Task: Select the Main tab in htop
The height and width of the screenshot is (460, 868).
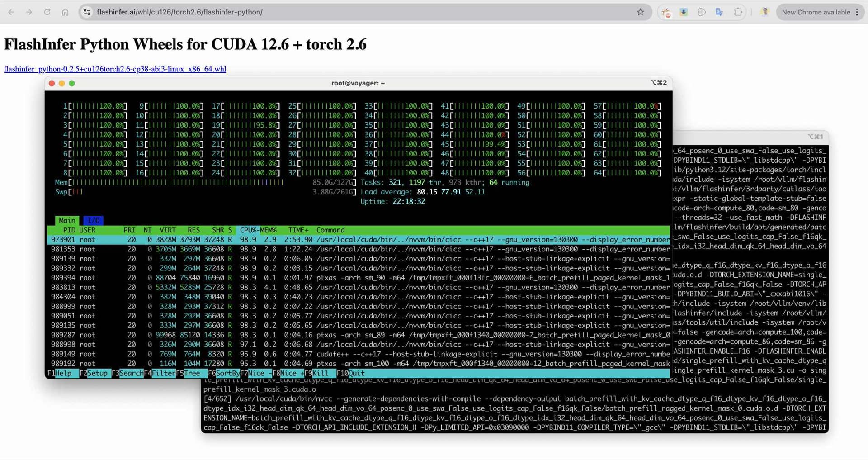Action: point(66,220)
